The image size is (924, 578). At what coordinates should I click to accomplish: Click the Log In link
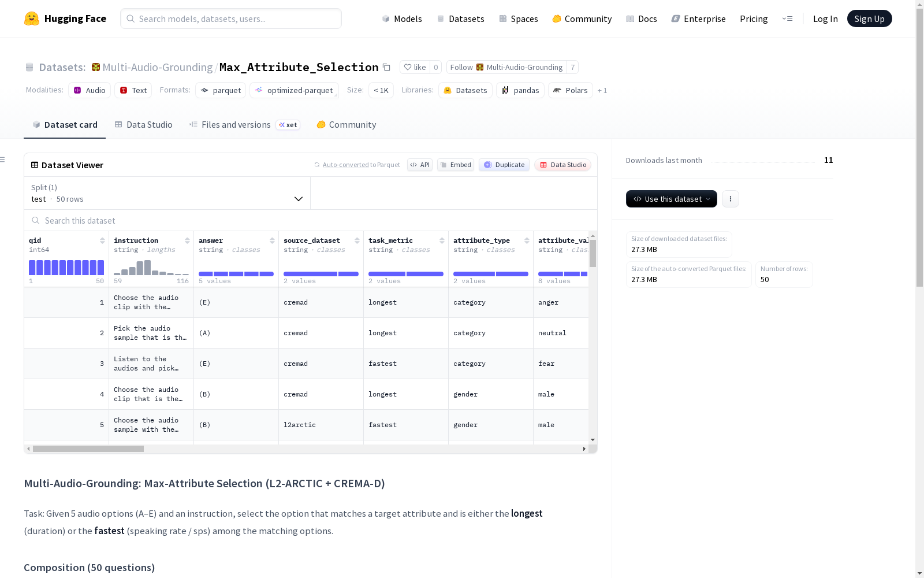pos(825,19)
